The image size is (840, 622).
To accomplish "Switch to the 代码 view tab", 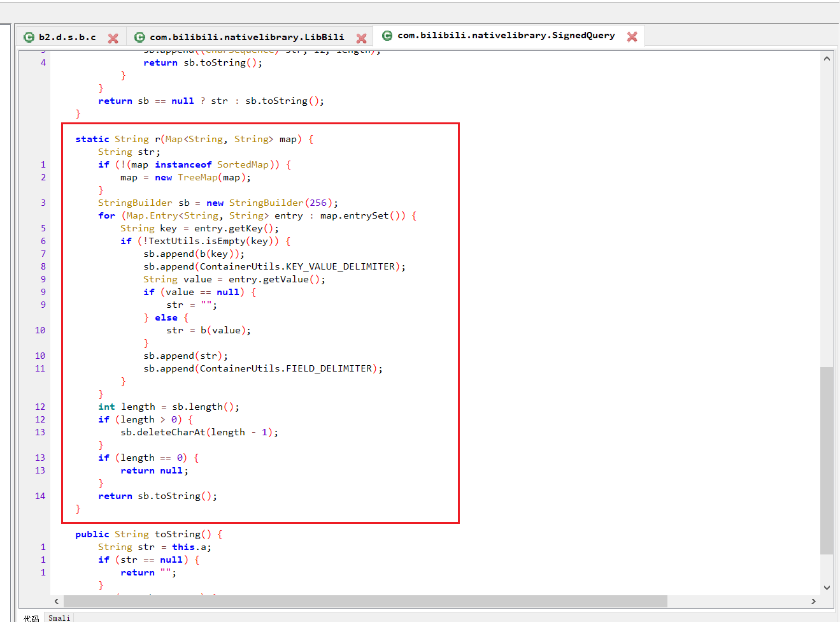I will click(31, 618).
